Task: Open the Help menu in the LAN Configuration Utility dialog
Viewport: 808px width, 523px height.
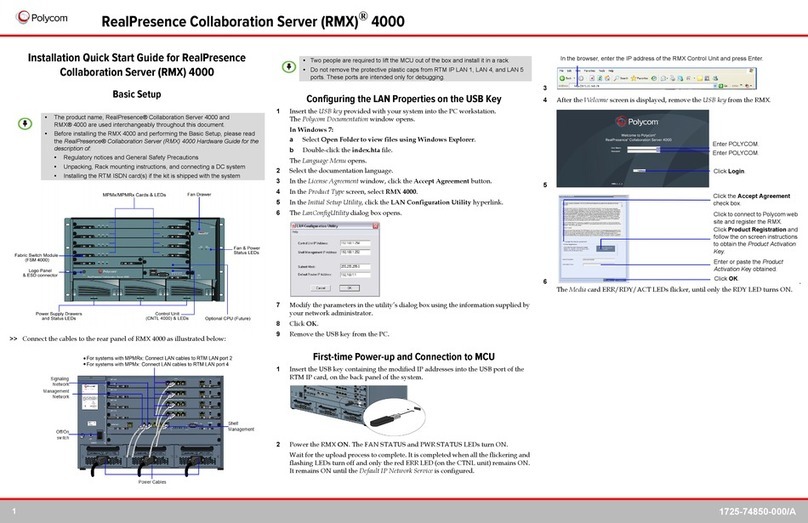Action: (x=295, y=232)
